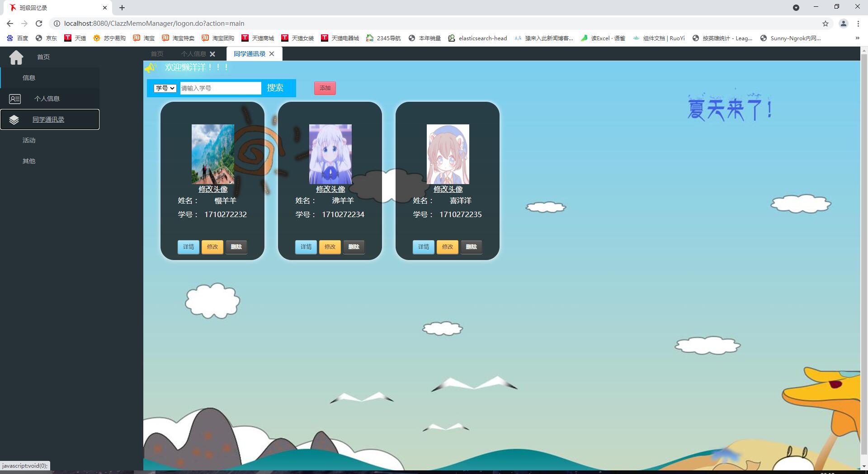
Task: Click 修改头像 link for 慢羊羊
Action: click(213, 190)
